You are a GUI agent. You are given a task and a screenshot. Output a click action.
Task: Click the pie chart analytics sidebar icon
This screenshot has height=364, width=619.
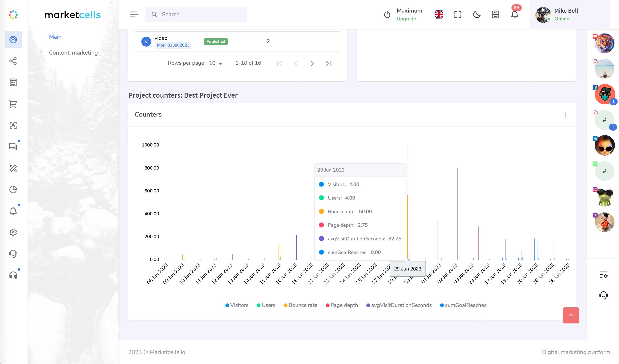(x=13, y=189)
